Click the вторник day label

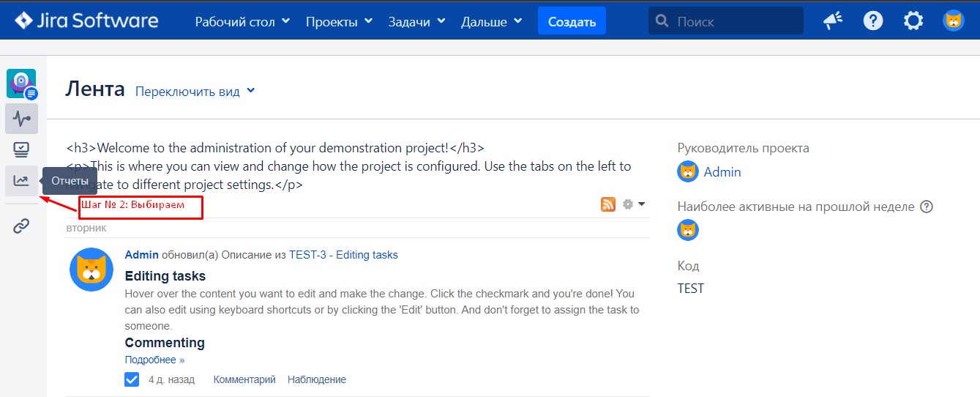tap(86, 228)
